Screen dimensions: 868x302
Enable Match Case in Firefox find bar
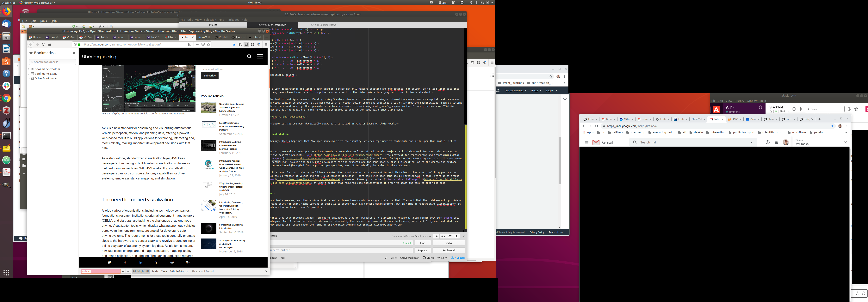point(159,271)
